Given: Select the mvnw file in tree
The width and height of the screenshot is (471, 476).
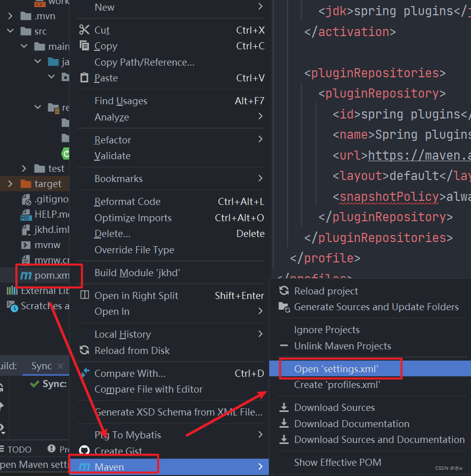Looking at the screenshot, I should (x=47, y=245).
